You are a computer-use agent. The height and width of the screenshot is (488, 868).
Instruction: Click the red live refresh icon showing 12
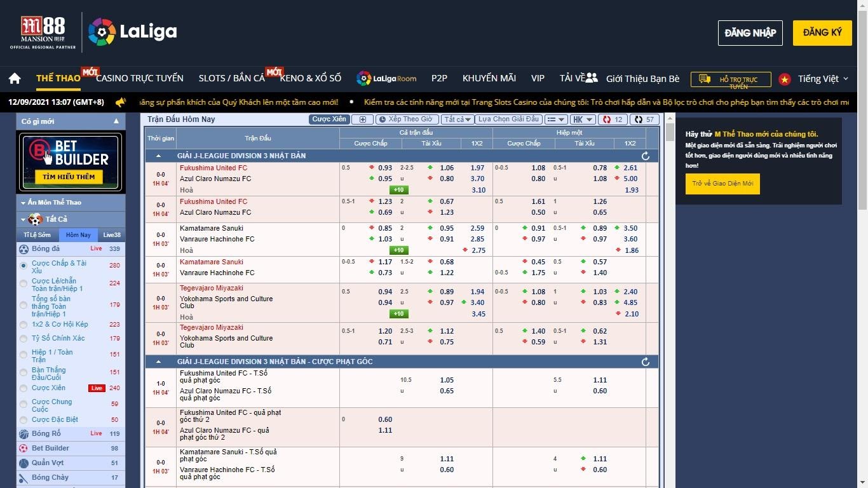[x=612, y=119]
